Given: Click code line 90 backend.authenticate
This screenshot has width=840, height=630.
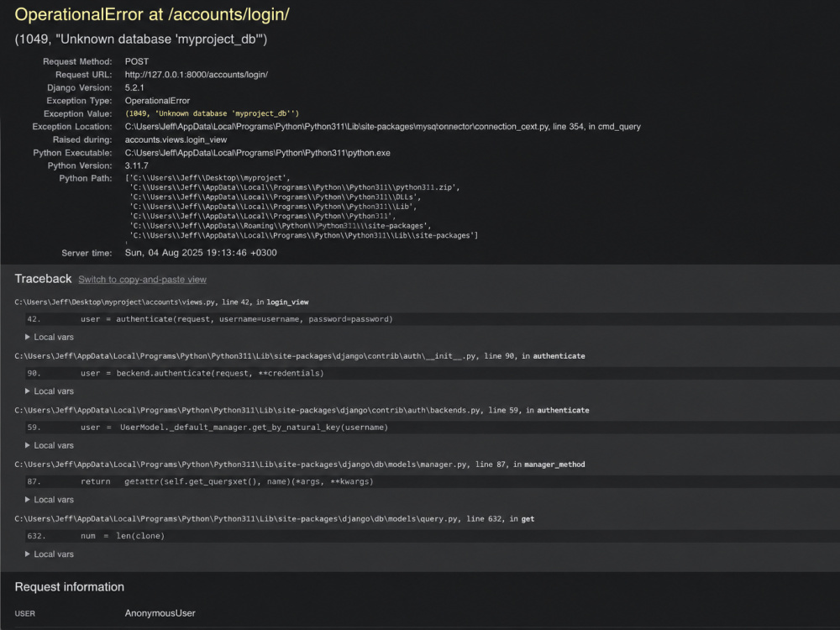Looking at the screenshot, I should 433,374.
